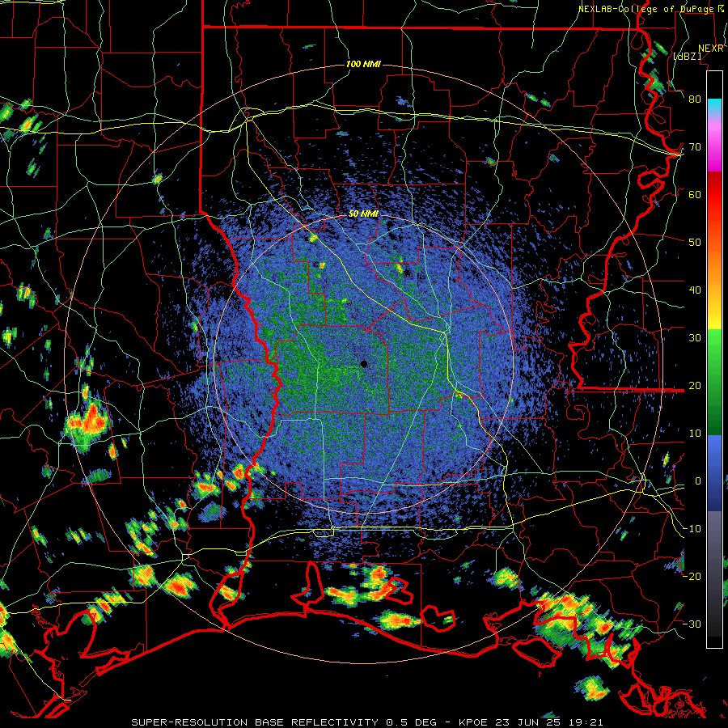Screen dimensions: 728x728
Task: Click the 40 value on the dBZ scale
Action: [x=695, y=290]
